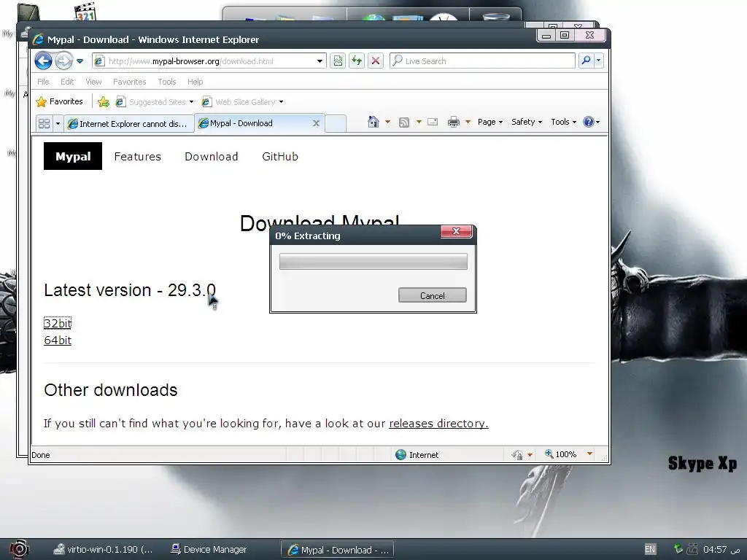
Task: Open the recent pages dropdown next to Forward
Action: 80,61
